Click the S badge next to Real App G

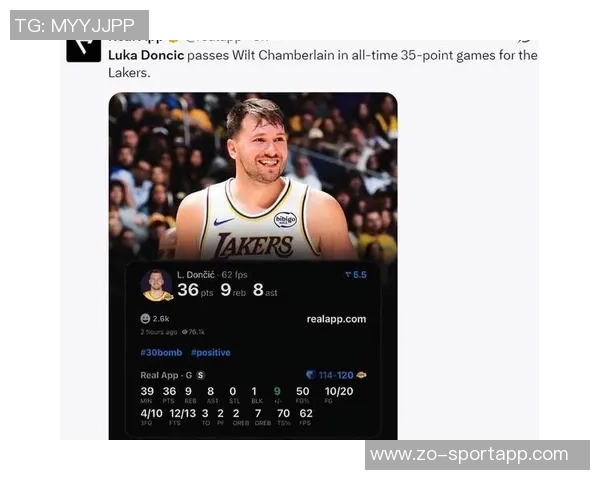coord(200,375)
